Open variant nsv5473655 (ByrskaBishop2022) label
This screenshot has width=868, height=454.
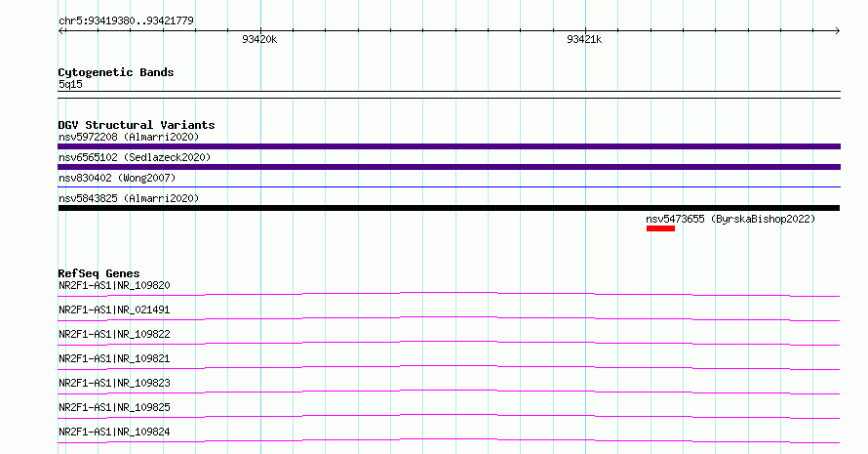(730, 219)
